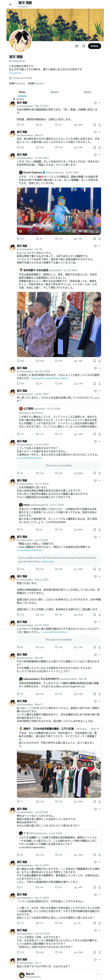Click the Translate bio link
The height and width of the screenshot is (980, 110).
click(x=15, y=73)
